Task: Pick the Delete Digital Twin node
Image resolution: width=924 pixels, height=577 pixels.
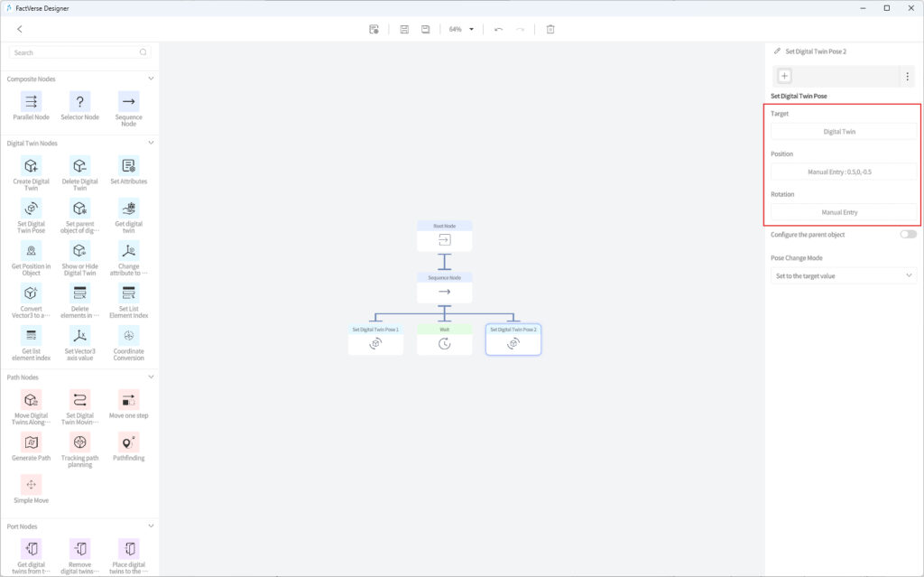Action: tap(79, 166)
